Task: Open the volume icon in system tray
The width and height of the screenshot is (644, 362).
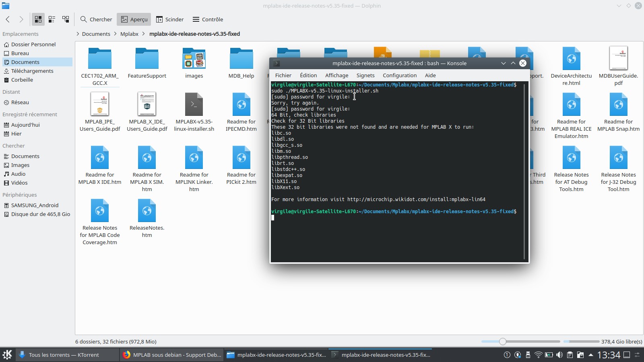Action: (x=559, y=355)
